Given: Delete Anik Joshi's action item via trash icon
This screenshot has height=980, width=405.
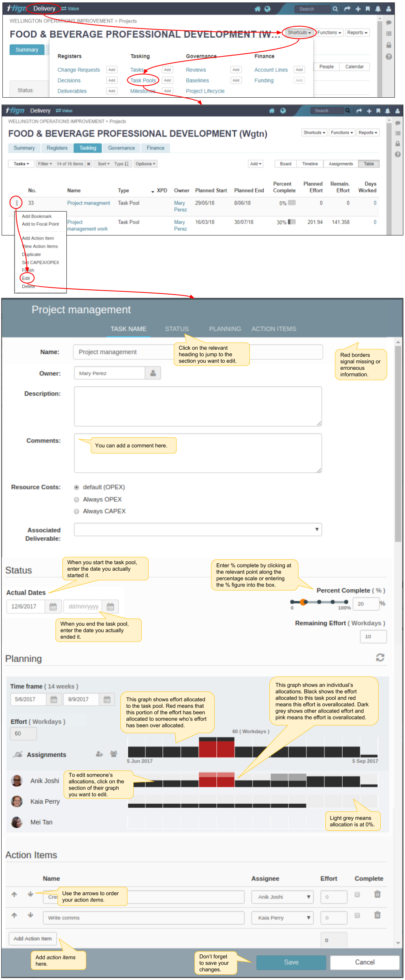Looking at the screenshot, I should click(377, 894).
